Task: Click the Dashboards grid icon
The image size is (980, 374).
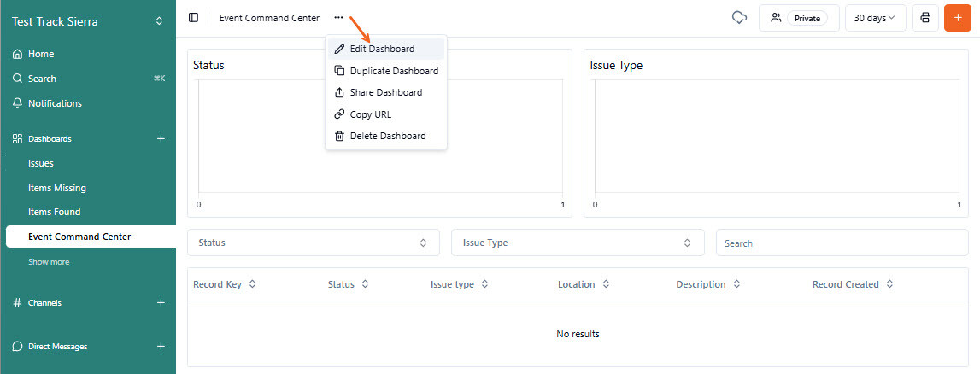Action: [17, 138]
